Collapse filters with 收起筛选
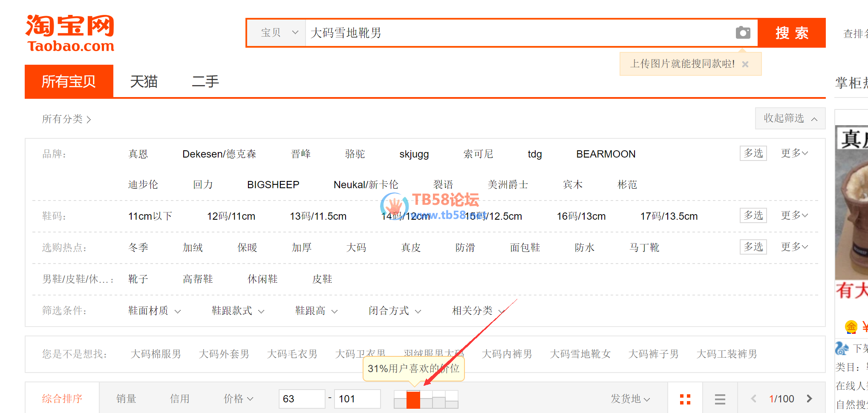868x413 pixels. (790, 118)
